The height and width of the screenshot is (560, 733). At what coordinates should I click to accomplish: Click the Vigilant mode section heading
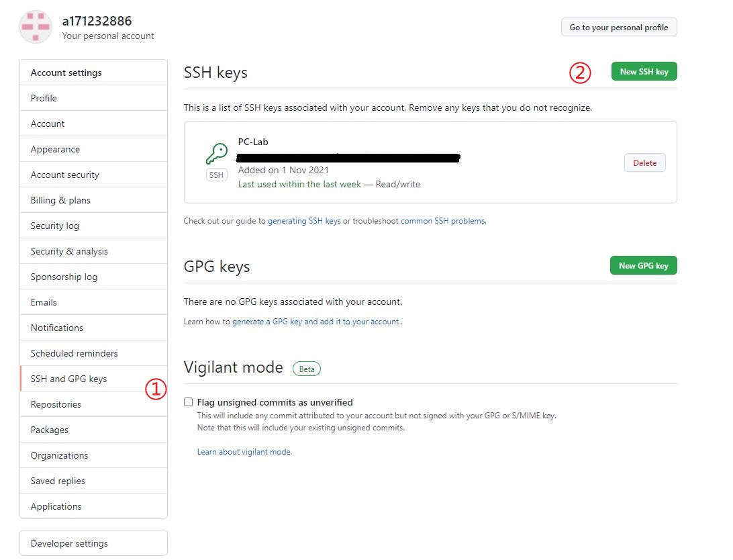pyautogui.click(x=234, y=367)
